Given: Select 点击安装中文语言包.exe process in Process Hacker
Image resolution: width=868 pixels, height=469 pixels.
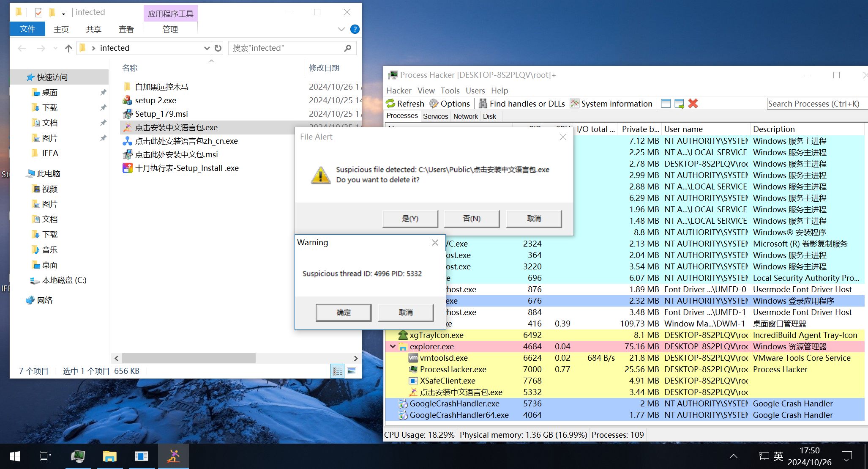Looking at the screenshot, I should 625,392.
